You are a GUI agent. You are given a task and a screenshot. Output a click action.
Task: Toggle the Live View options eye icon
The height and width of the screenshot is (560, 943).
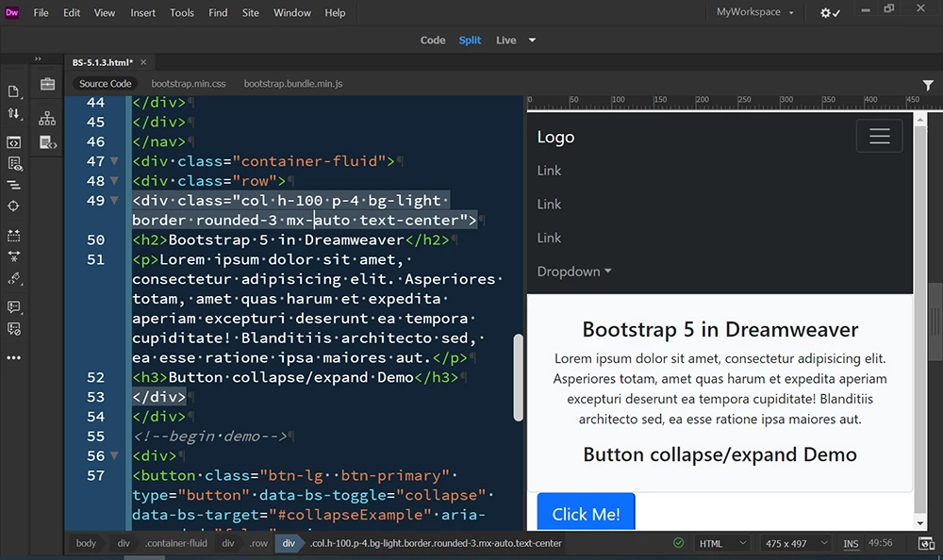click(x=14, y=164)
